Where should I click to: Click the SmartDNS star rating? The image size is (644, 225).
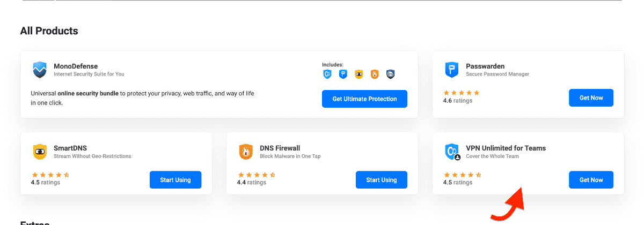50,175
